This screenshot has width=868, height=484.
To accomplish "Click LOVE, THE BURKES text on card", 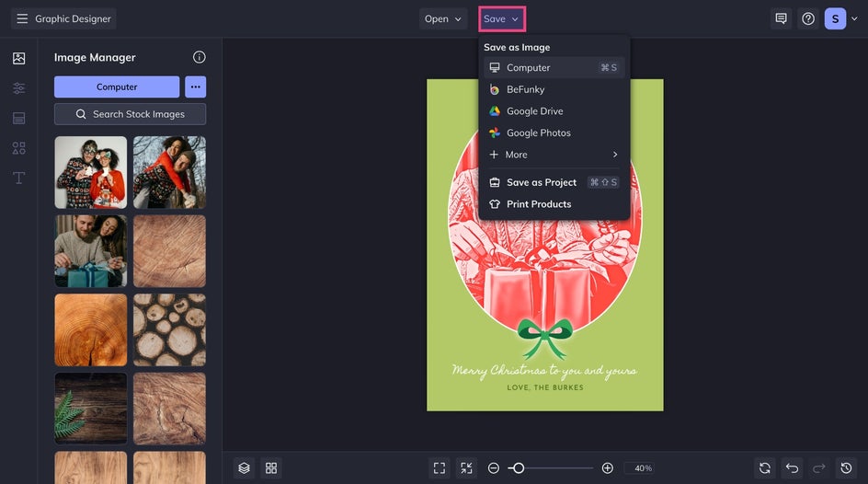I will click(545, 387).
